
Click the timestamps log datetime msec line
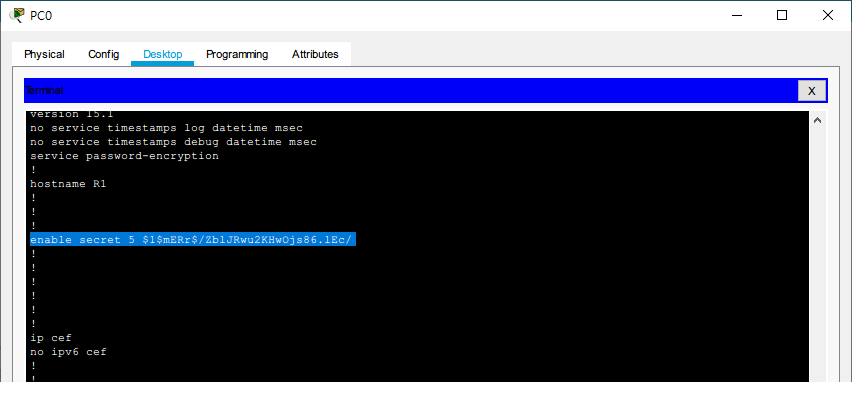[x=166, y=128]
